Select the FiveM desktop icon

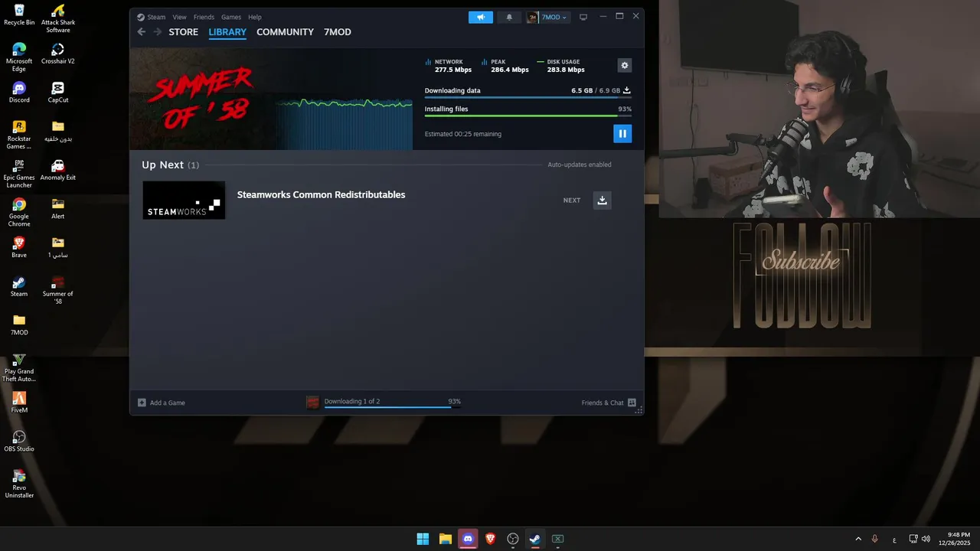pyautogui.click(x=19, y=403)
